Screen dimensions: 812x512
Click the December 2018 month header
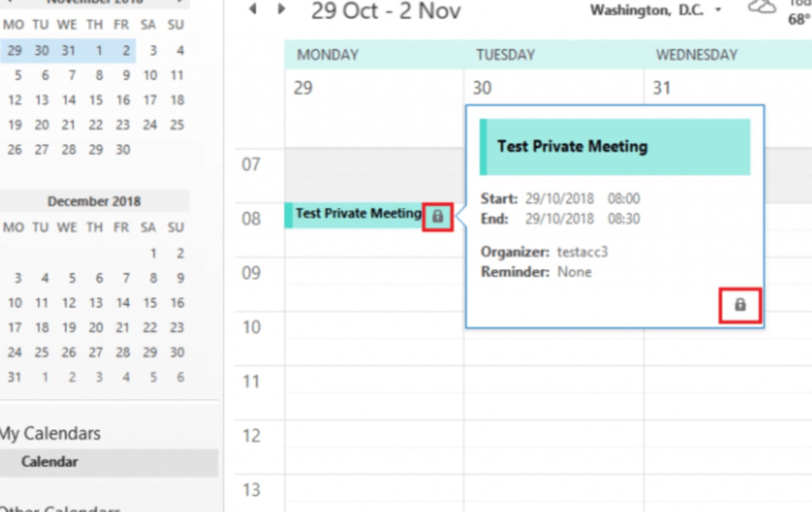[94, 201]
